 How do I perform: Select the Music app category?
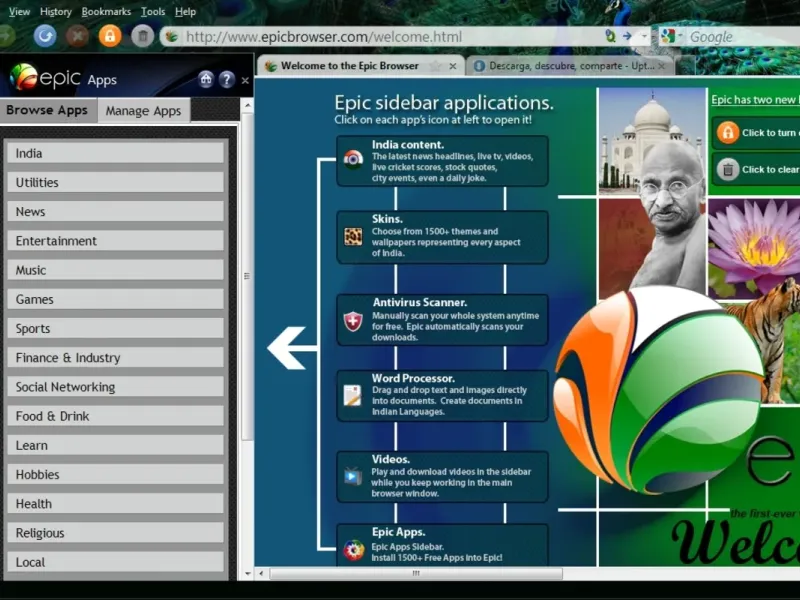click(x=115, y=270)
